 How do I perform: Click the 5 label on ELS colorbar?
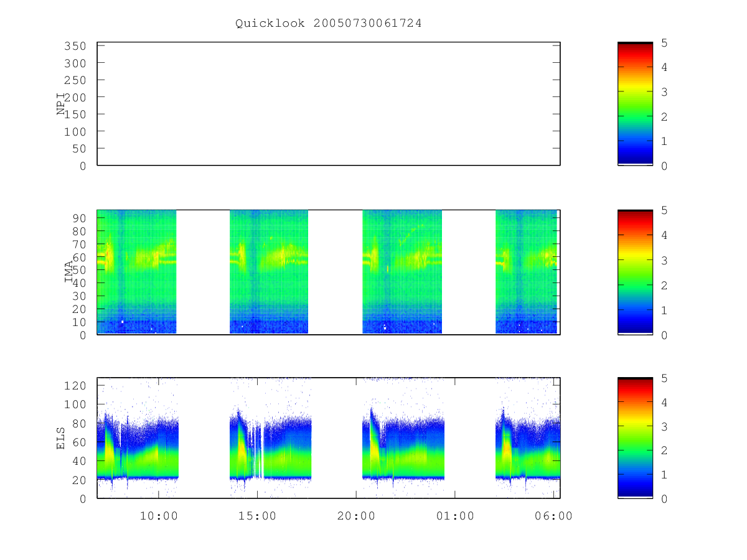tap(665, 378)
